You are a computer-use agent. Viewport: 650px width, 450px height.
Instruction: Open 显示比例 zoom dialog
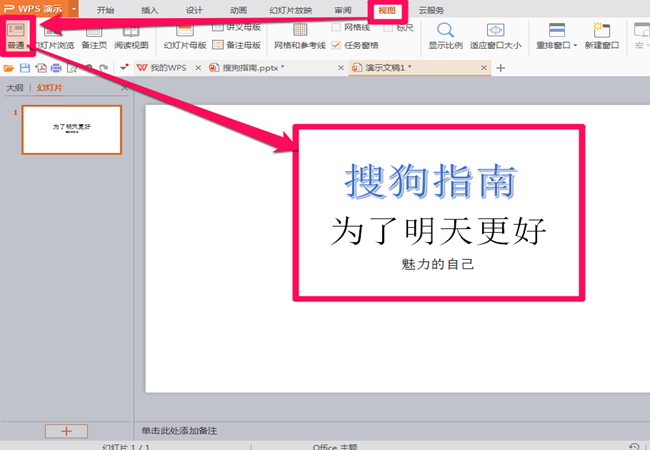(x=446, y=36)
